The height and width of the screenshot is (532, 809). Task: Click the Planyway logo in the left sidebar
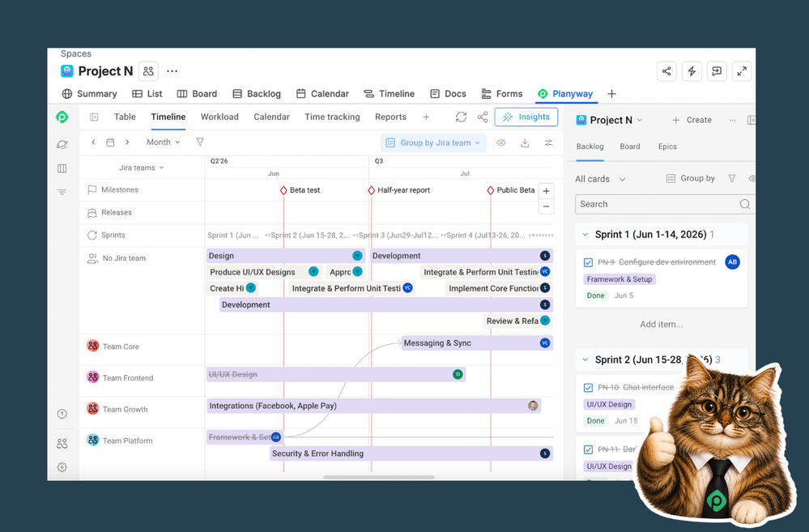62,117
